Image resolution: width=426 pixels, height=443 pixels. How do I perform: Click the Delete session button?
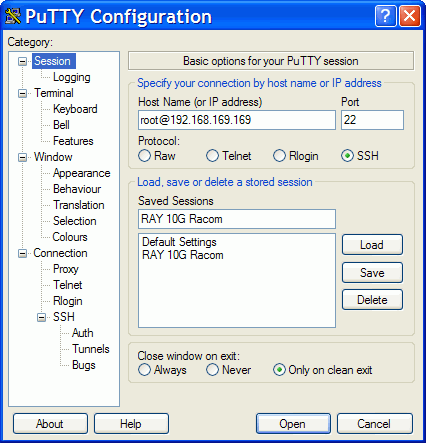coord(372,300)
